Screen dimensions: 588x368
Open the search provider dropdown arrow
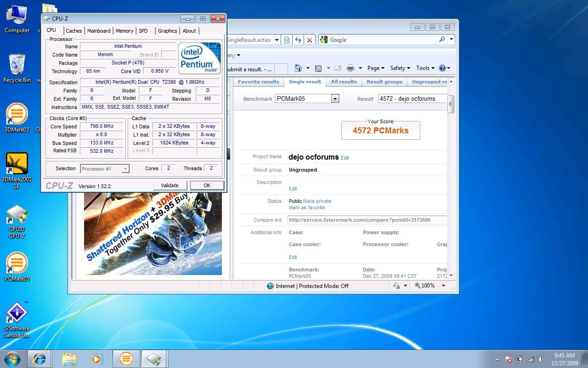tap(451, 40)
